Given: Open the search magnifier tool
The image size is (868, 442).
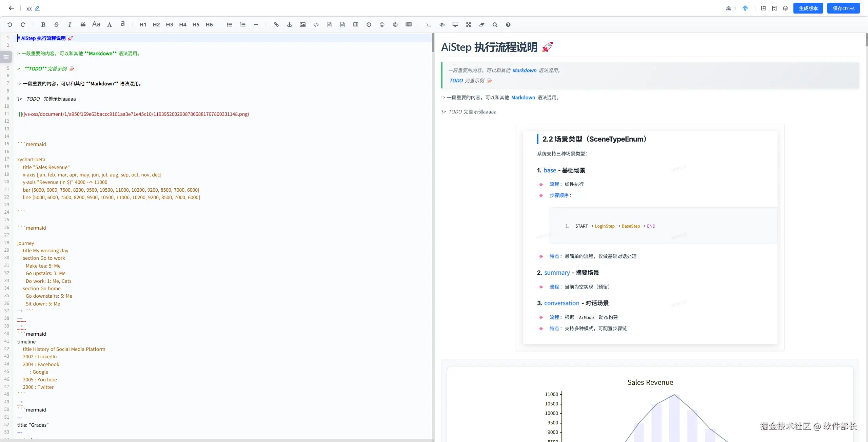Looking at the screenshot, I should coord(495,24).
